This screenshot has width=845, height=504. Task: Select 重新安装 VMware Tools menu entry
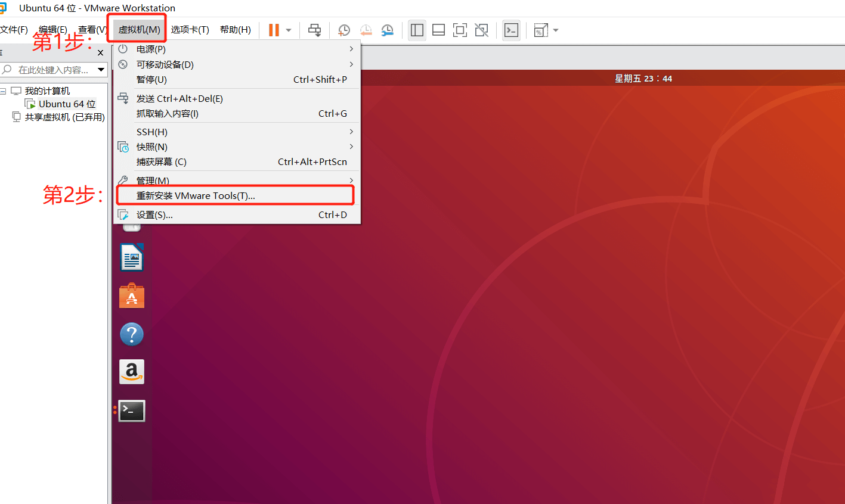pos(196,195)
